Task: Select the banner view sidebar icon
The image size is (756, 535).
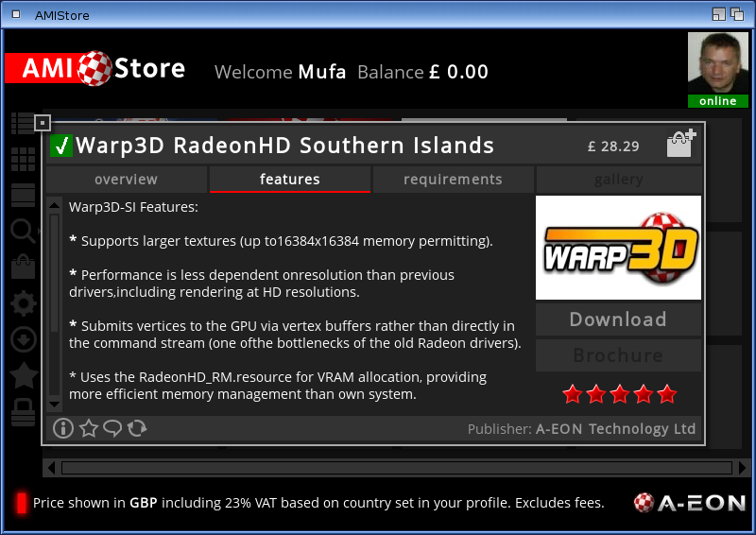Action: [23, 195]
